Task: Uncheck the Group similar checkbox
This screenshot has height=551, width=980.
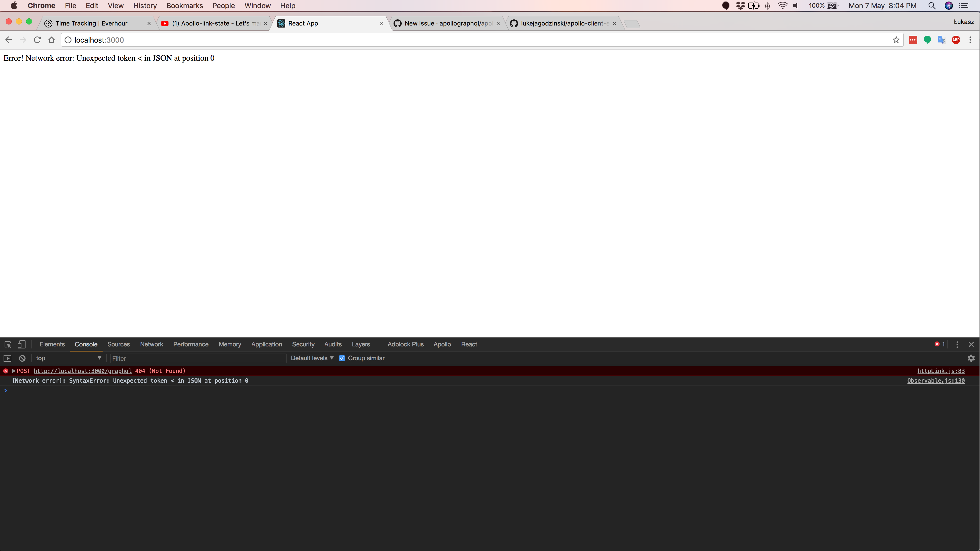Action: [x=342, y=358]
